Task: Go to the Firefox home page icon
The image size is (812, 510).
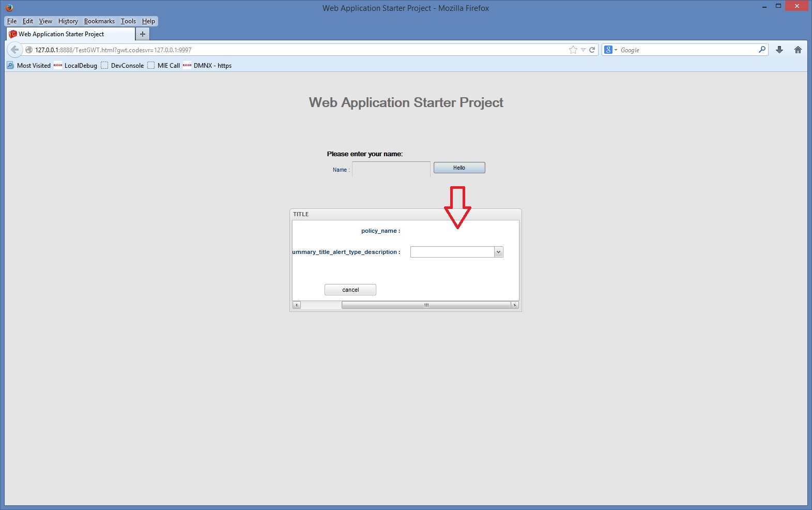Action: click(798, 50)
